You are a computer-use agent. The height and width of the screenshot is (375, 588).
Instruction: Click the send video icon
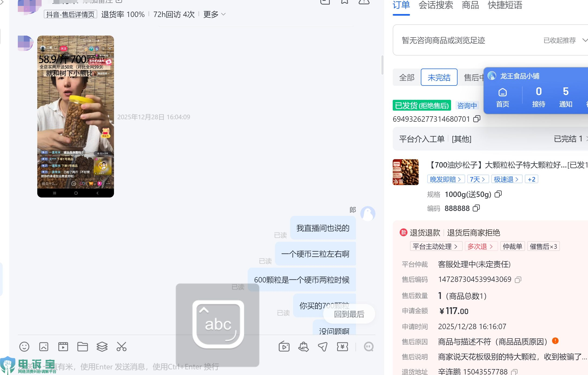pos(63,347)
